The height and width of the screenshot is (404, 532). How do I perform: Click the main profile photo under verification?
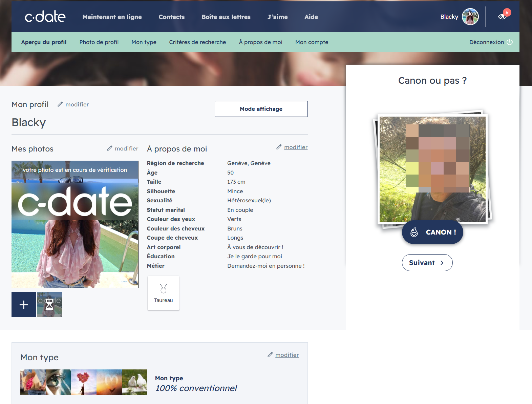75,224
